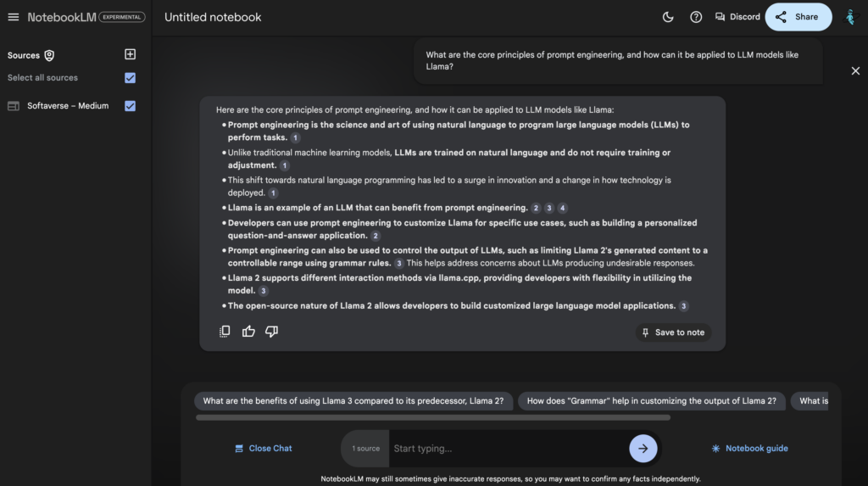Screen dimensions: 868x486
Task: Toggle dark mode moon icon
Action: pyautogui.click(x=668, y=17)
